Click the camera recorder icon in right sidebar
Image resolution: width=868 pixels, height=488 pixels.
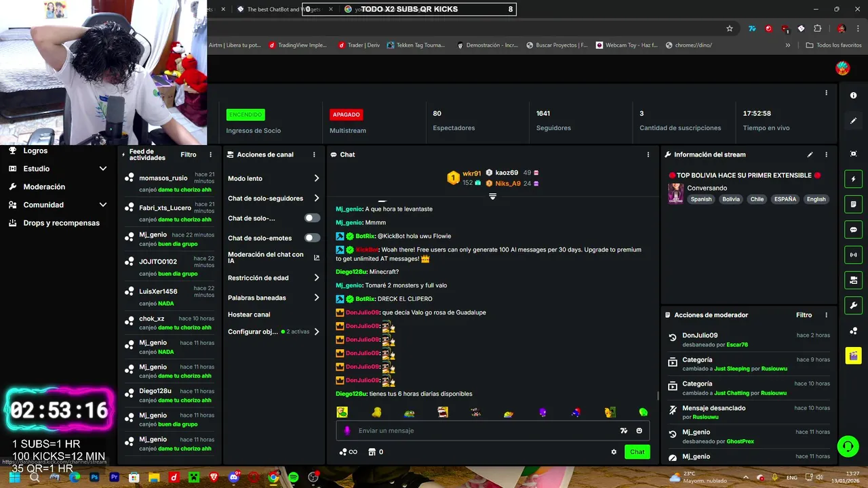853,280
